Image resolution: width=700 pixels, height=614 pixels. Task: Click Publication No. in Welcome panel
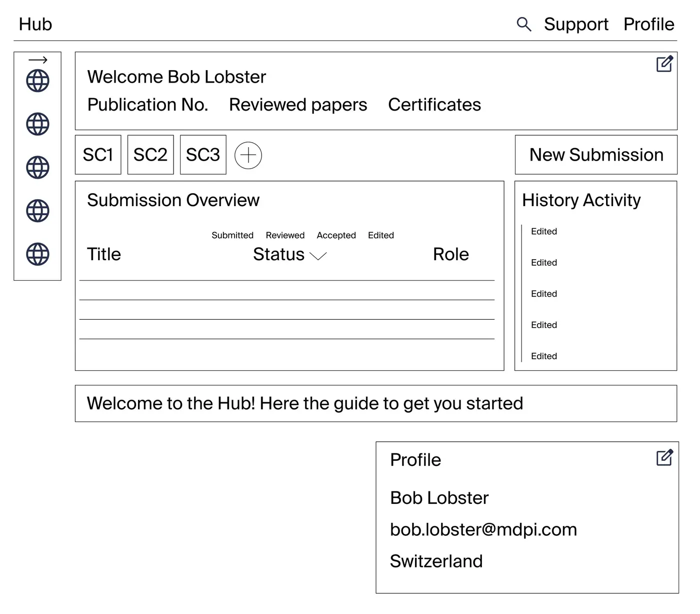(x=148, y=105)
